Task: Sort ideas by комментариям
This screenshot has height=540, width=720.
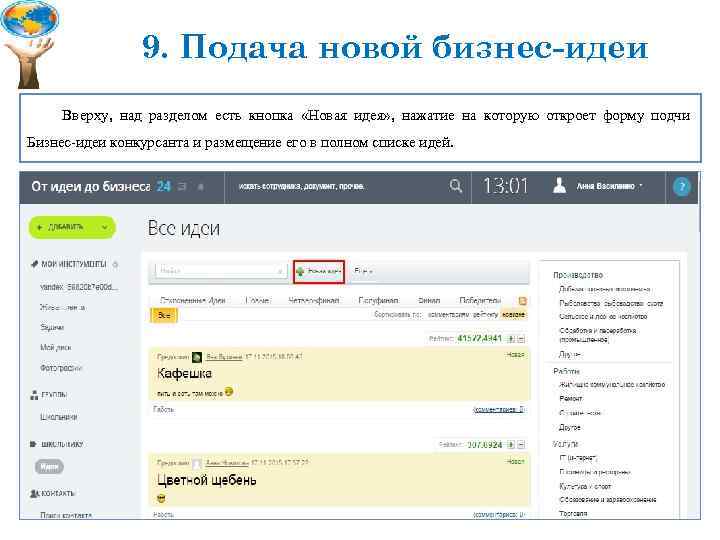Action: pyautogui.click(x=449, y=315)
